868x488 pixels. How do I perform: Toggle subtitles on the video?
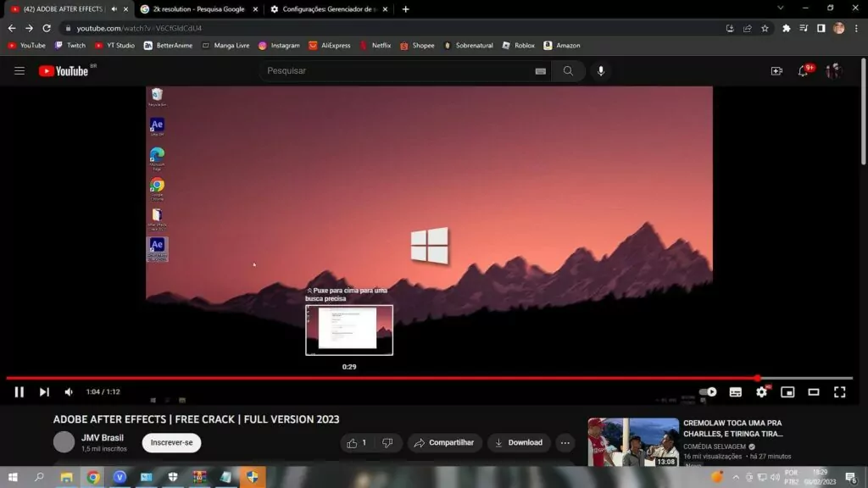click(x=735, y=391)
